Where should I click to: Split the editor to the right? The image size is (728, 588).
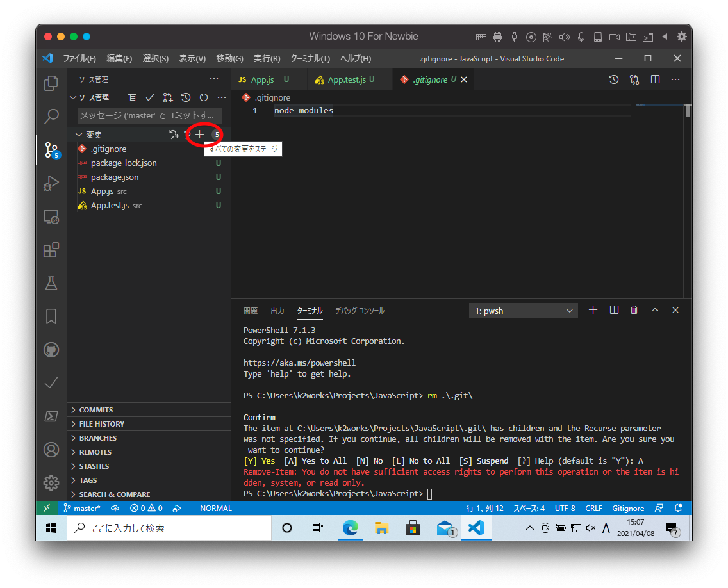click(x=655, y=79)
